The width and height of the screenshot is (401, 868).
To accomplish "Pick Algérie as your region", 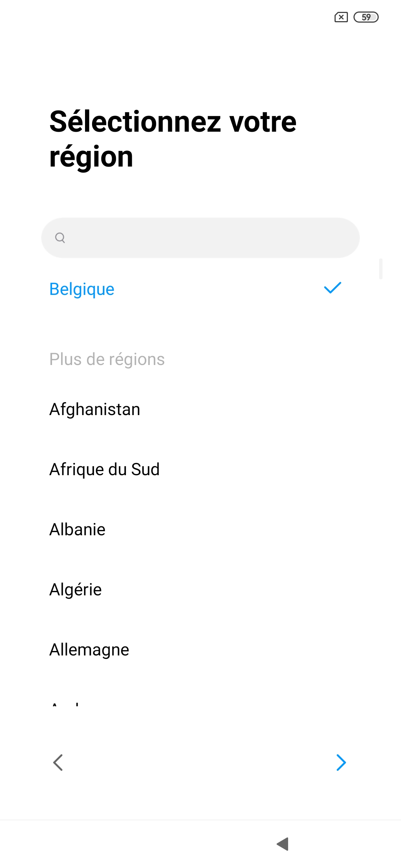I will pyautogui.click(x=75, y=590).
